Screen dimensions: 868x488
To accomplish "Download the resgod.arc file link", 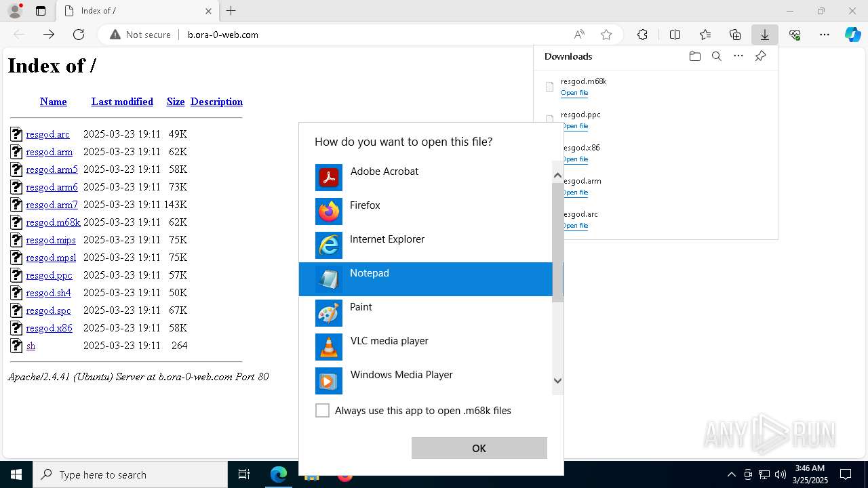I will click(47, 134).
